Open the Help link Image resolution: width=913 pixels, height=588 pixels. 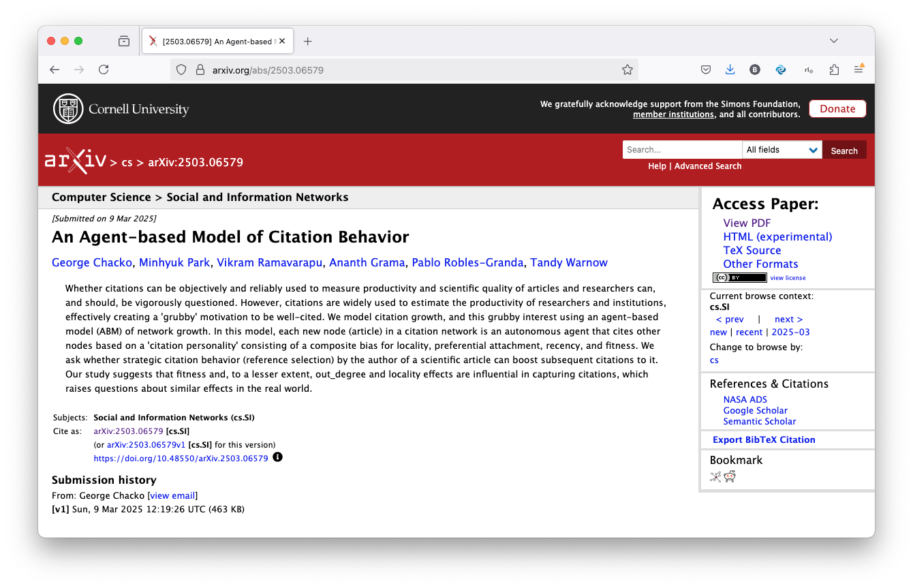click(657, 166)
